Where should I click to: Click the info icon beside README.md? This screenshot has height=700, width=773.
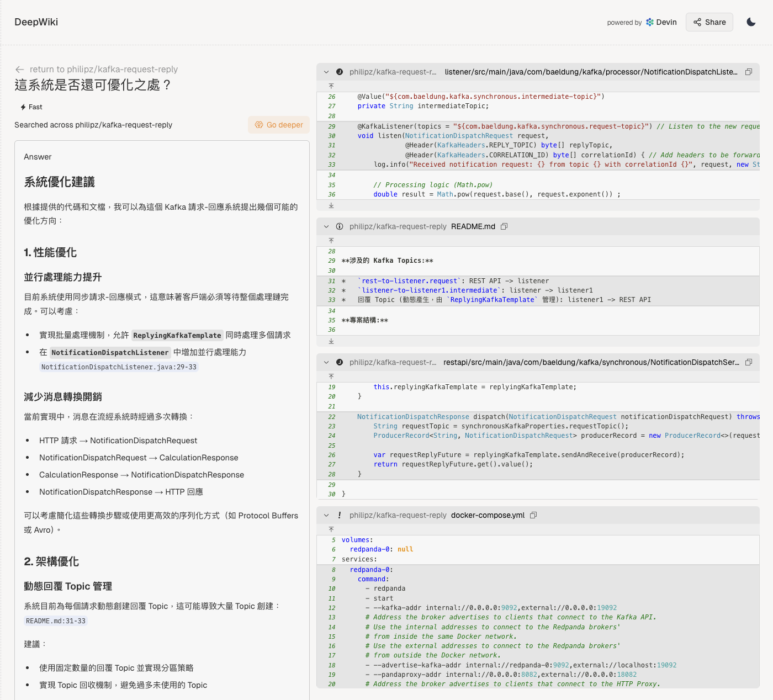click(x=340, y=226)
